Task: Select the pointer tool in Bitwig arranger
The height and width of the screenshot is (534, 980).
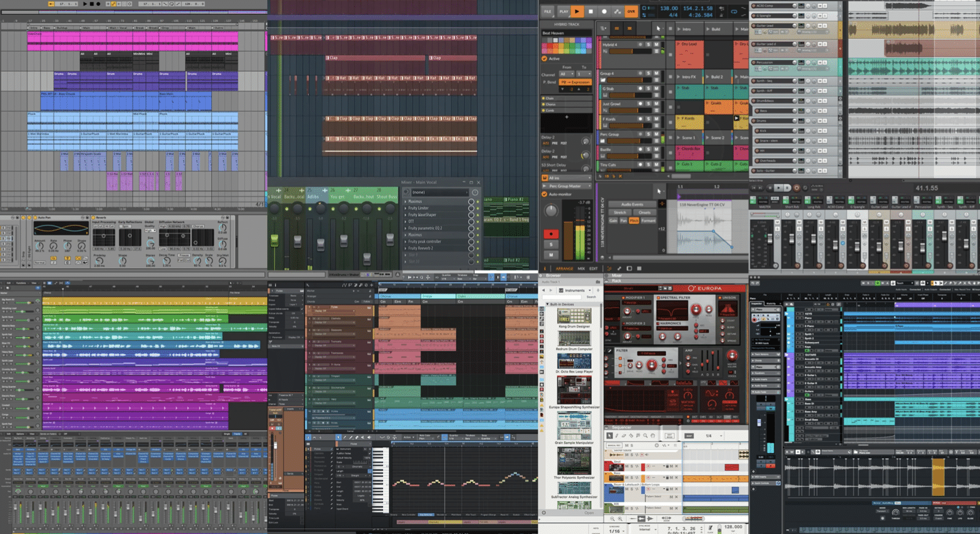Action: (658, 28)
